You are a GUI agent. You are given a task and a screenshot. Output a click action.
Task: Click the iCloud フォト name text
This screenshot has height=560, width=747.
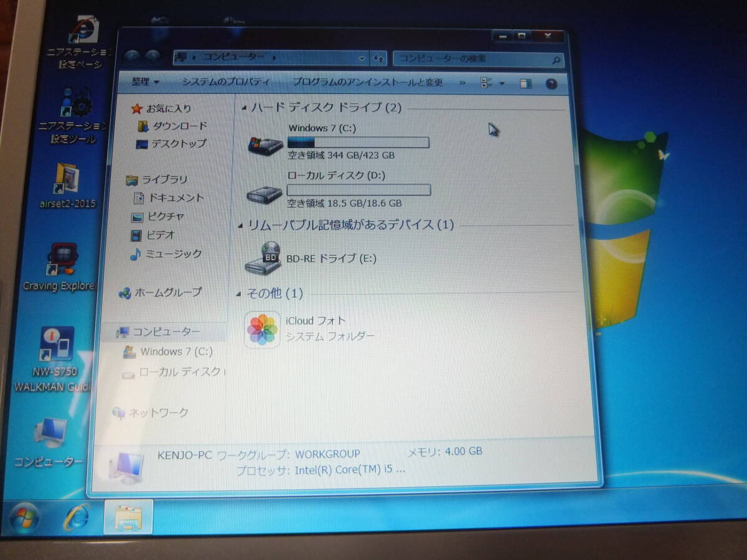coord(316,321)
